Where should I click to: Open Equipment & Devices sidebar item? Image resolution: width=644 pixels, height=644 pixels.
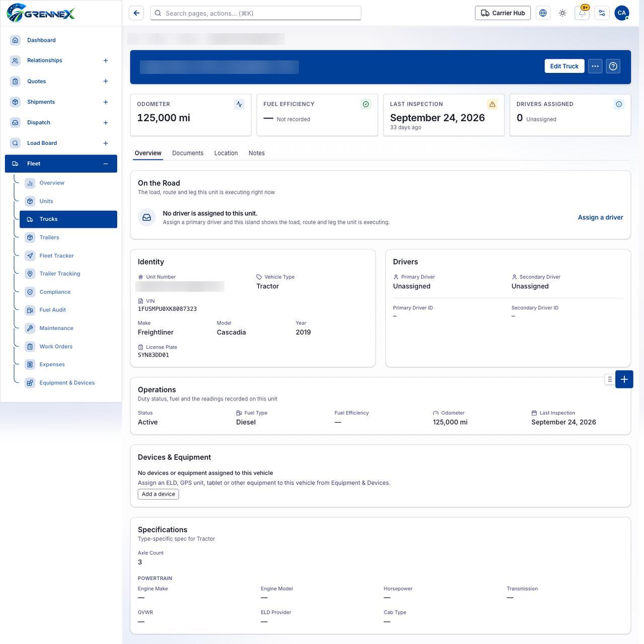pyautogui.click(x=68, y=383)
